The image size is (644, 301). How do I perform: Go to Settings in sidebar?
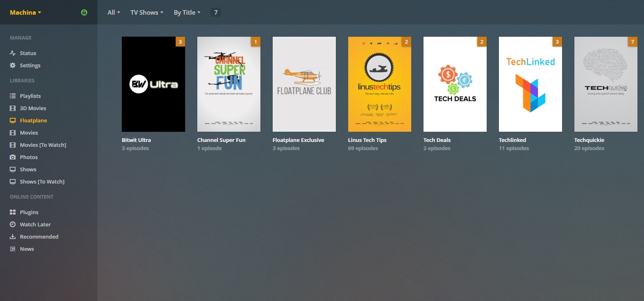[30, 65]
